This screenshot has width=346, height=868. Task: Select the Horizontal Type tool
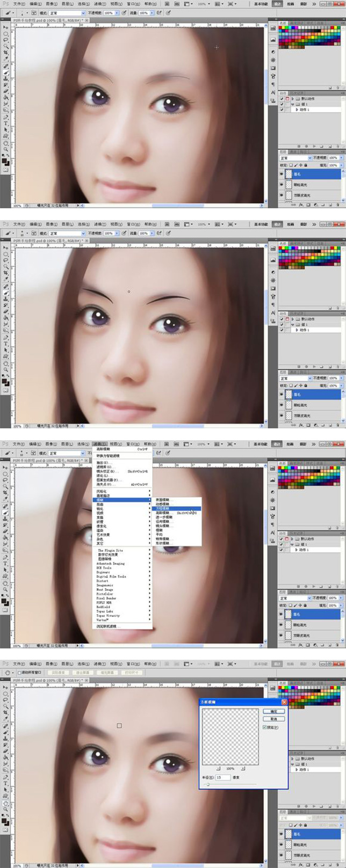6,123
